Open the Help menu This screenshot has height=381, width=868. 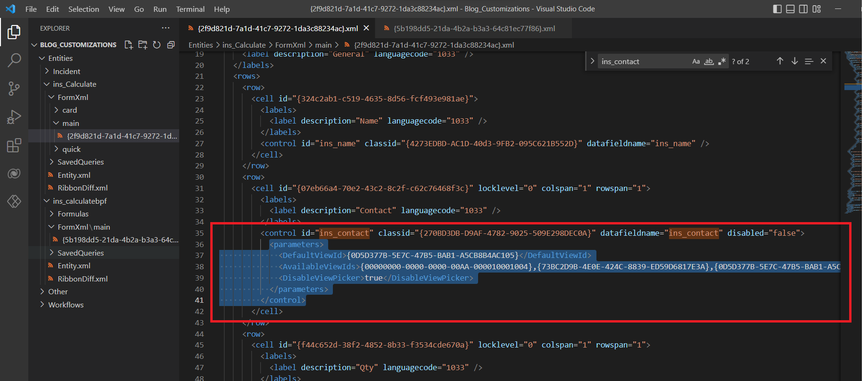tap(222, 9)
